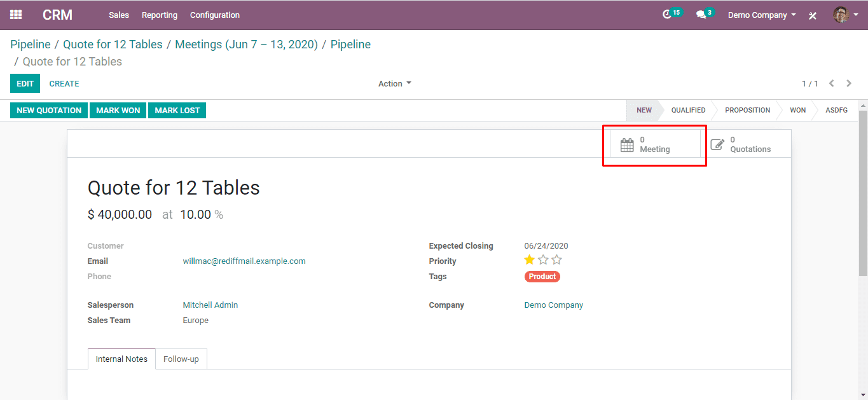Viewport: 868px width, 400px height.
Task: Open the Reporting menu
Action: pyautogui.click(x=160, y=15)
